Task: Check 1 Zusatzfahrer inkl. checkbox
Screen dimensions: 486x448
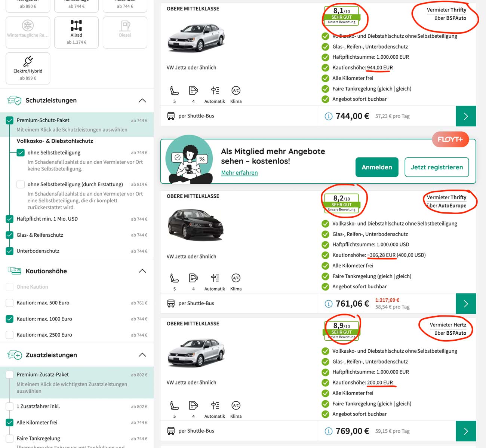Action: pos(10,406)
